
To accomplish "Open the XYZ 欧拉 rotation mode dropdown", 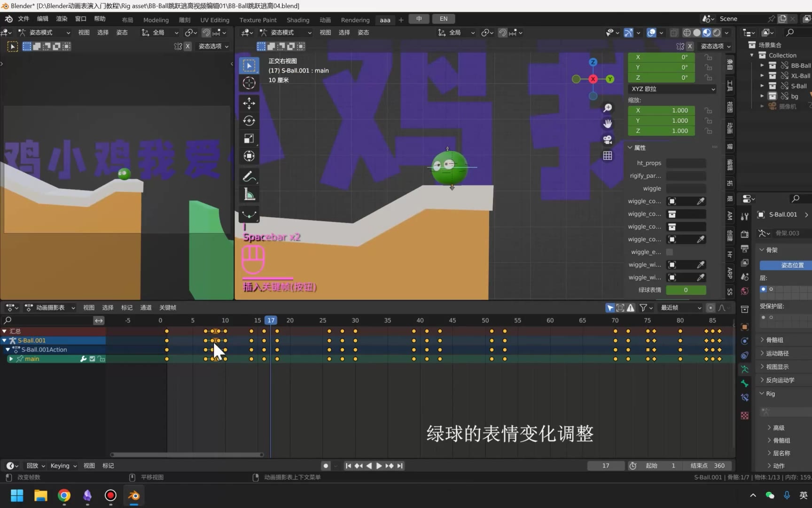I will coord(672,89).
